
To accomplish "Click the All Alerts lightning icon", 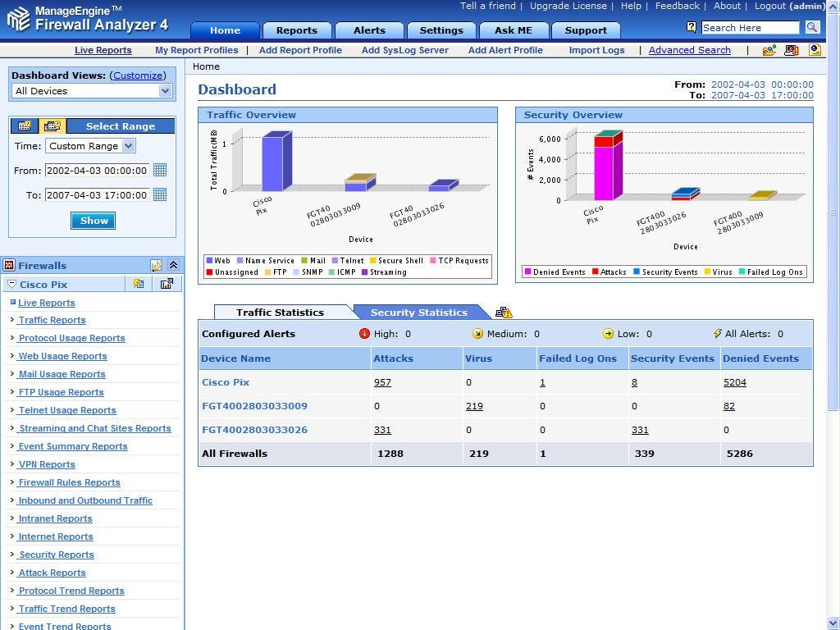I will point(718,333).
